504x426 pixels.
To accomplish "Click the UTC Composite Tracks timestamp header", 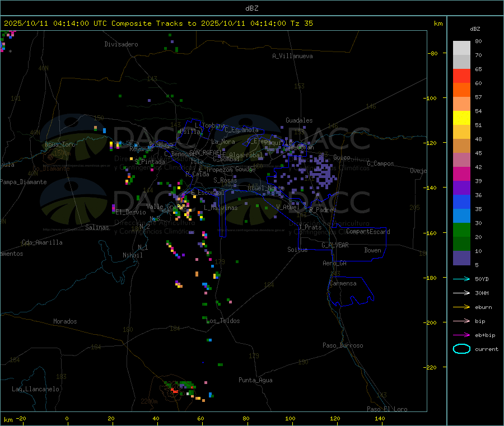I will [x=158, y=24].
